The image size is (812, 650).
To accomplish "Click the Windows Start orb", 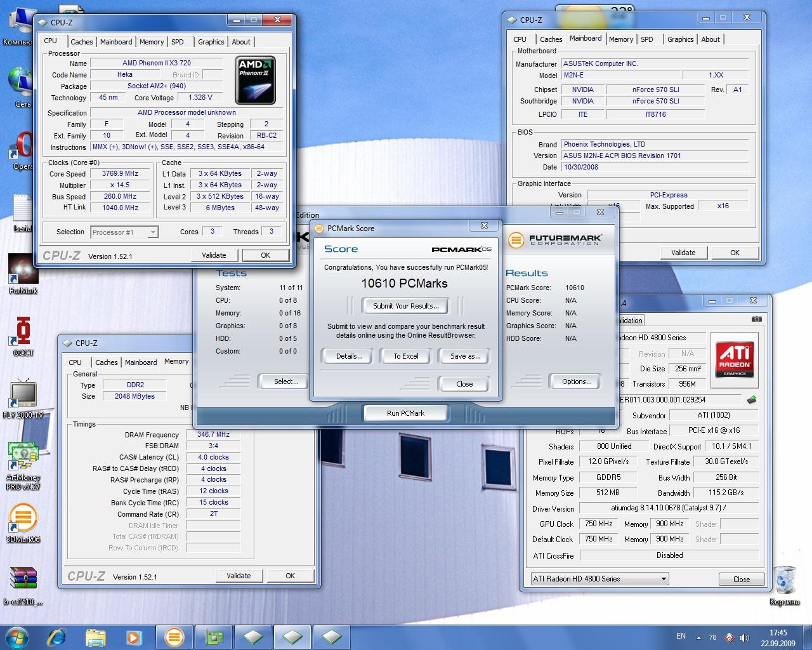I will click(x=17, y=637).
